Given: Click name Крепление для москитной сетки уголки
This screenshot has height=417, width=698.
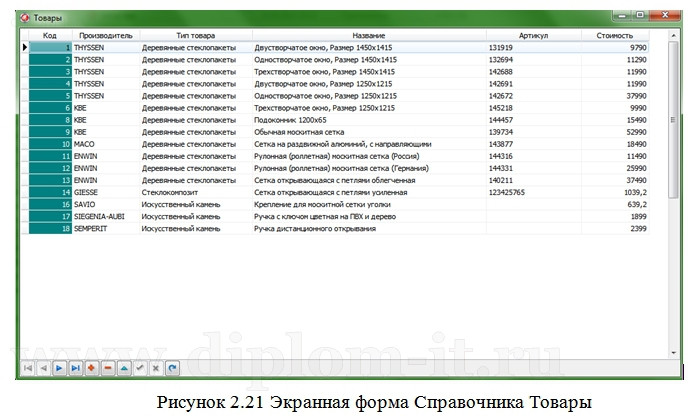Looking at the screenshot, I should click(x=369, y=204).
